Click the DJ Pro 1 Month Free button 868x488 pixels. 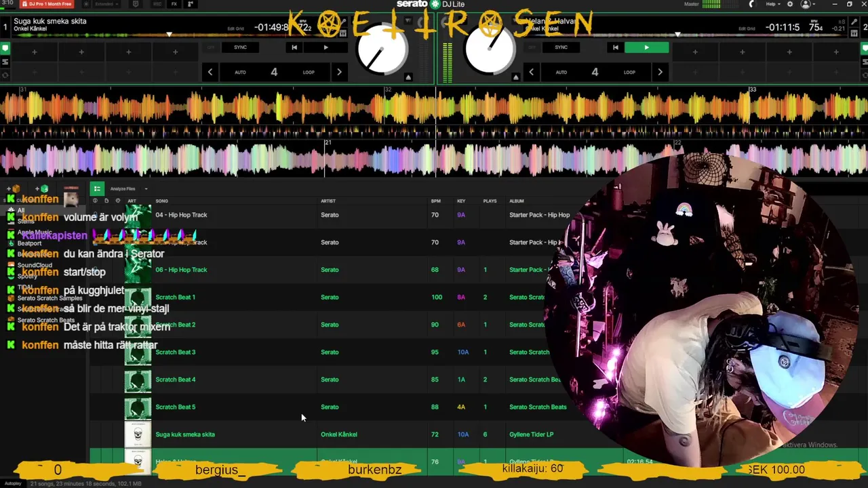47,4
